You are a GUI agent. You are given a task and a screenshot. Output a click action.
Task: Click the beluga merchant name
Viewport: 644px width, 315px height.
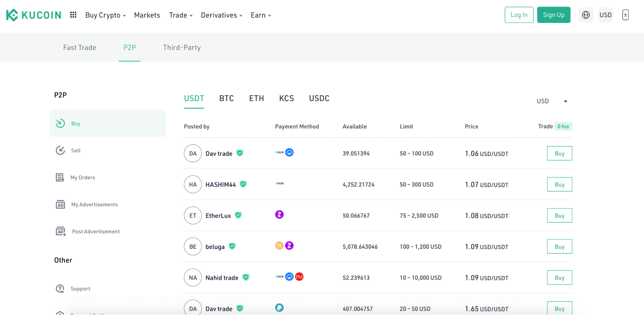click(215, 247)
